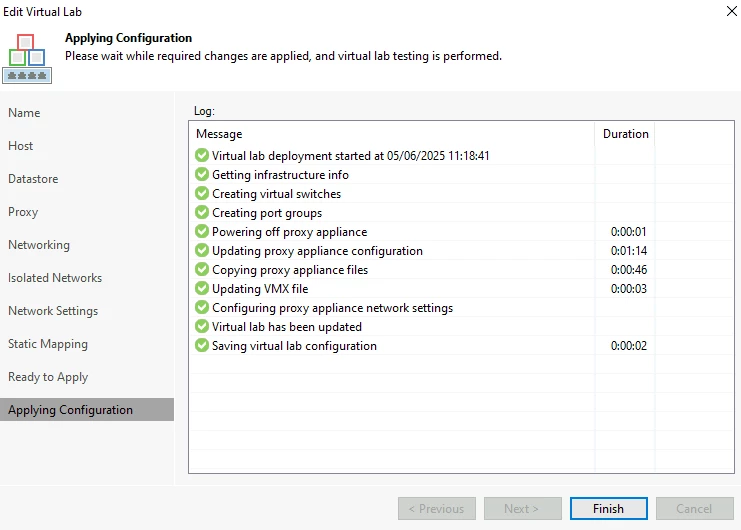Click the virtual lab wizard icon
Viewport: 741px width, 530px height.
[x=27, y=59]
